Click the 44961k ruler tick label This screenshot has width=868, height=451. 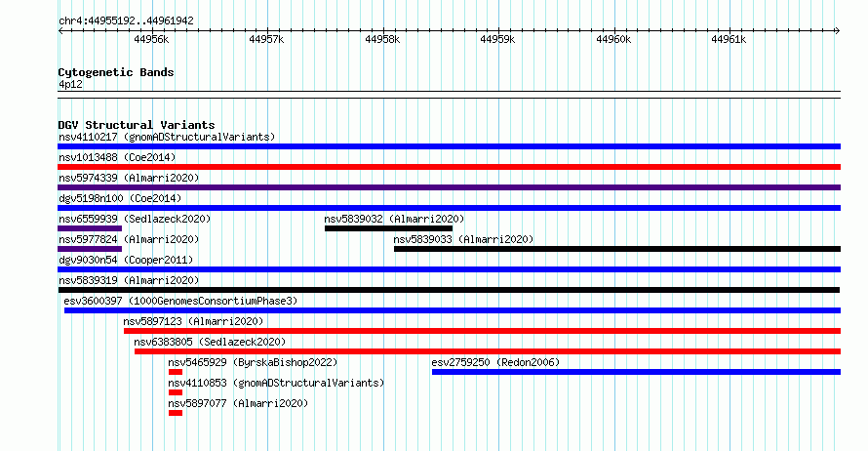tap(729, 39)
